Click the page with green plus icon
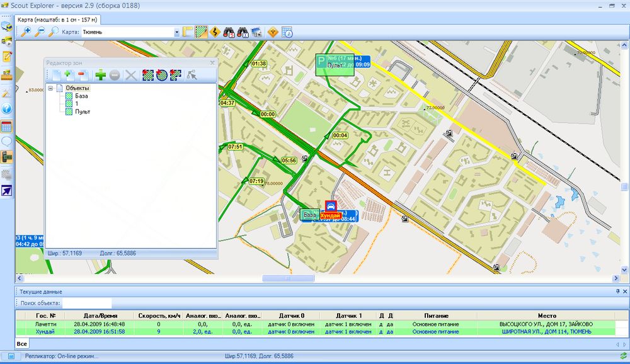Screen dimensions: 630x364 pos(70,75)
